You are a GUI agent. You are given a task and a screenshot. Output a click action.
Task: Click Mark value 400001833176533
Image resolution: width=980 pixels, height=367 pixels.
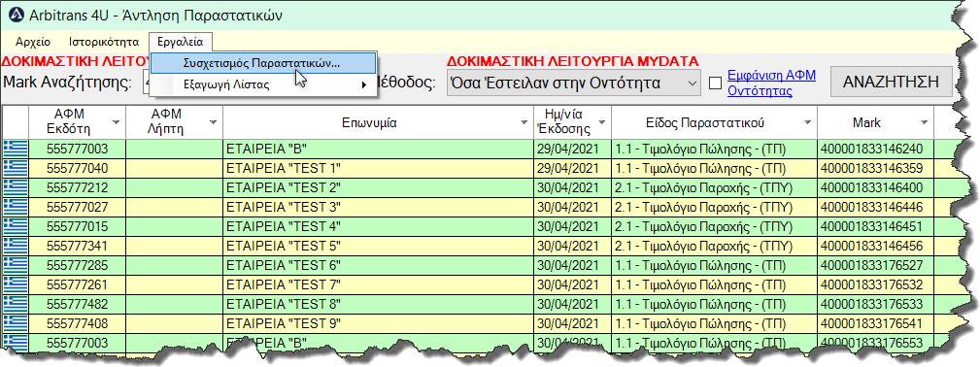click(x=875, y=305)
